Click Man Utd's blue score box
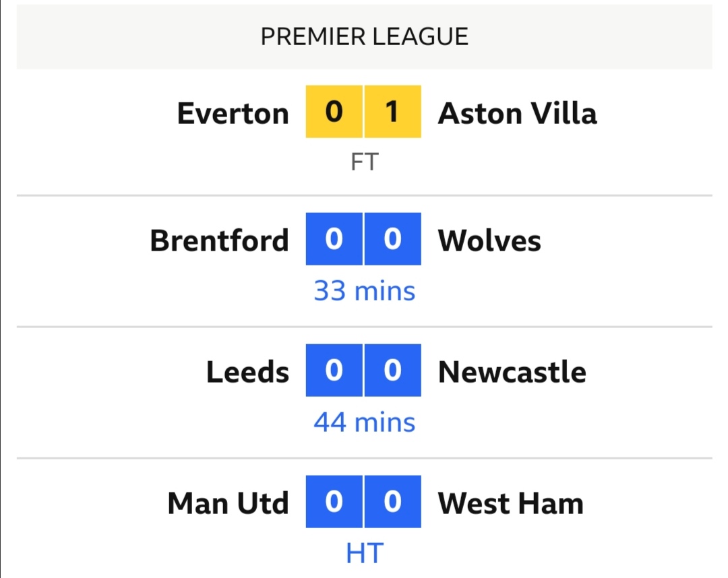Viewport: 728px width, 578px height. [334, 501]
